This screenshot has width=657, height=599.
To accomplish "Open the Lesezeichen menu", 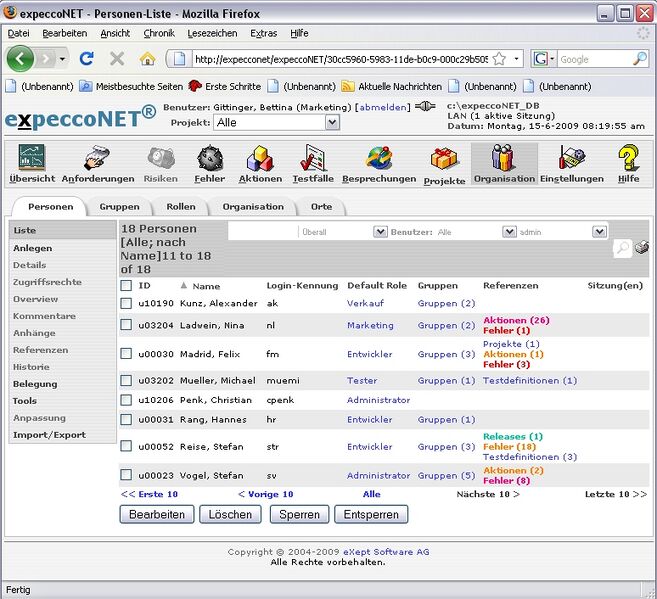I will (x=212, y=33).
